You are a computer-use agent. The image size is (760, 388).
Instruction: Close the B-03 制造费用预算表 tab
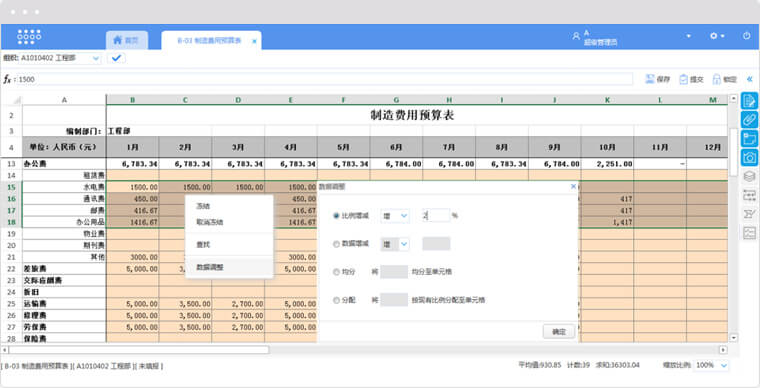[x=254, y=41]
